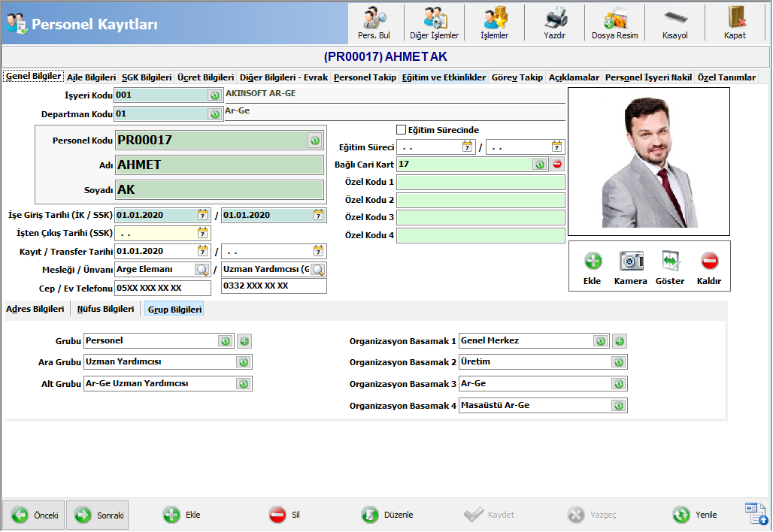773x532 pixels.
Task: Open the Mesleği Arge Elemanı search lookup
Action: [202, 270]
